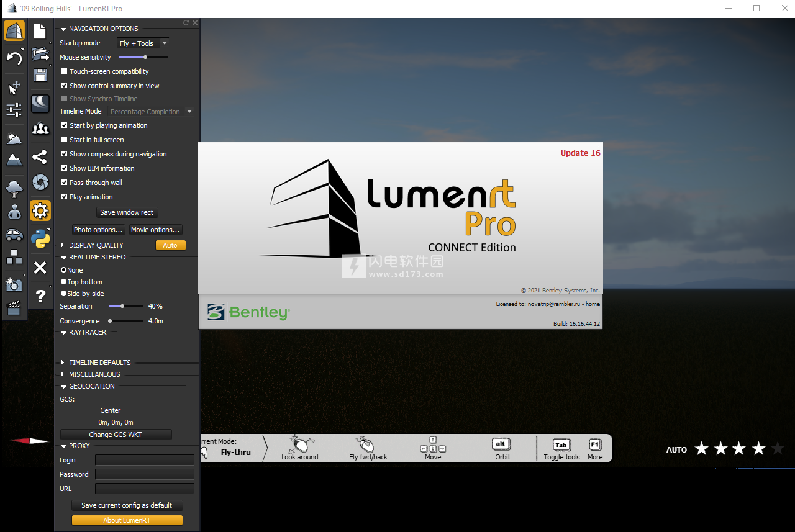Expand the DISPLAY QUALITY section

click(x=63, y=245)
